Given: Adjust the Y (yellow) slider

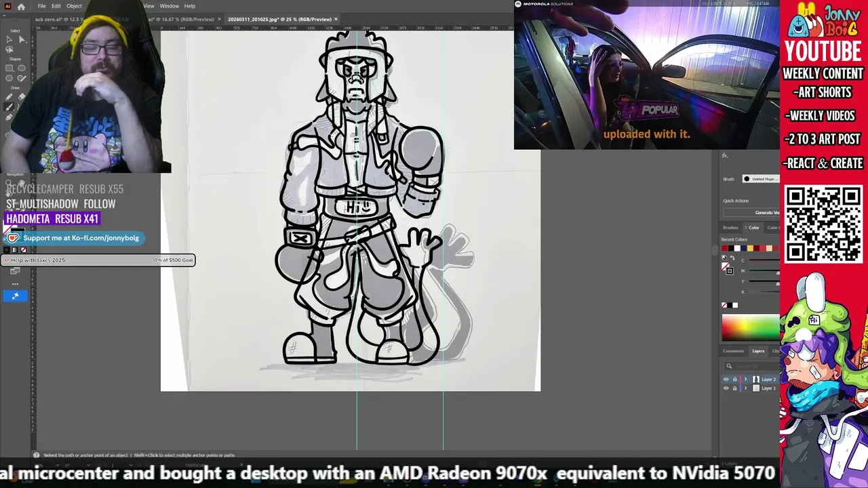Looking at the screenshot, I should pos(764,281).
